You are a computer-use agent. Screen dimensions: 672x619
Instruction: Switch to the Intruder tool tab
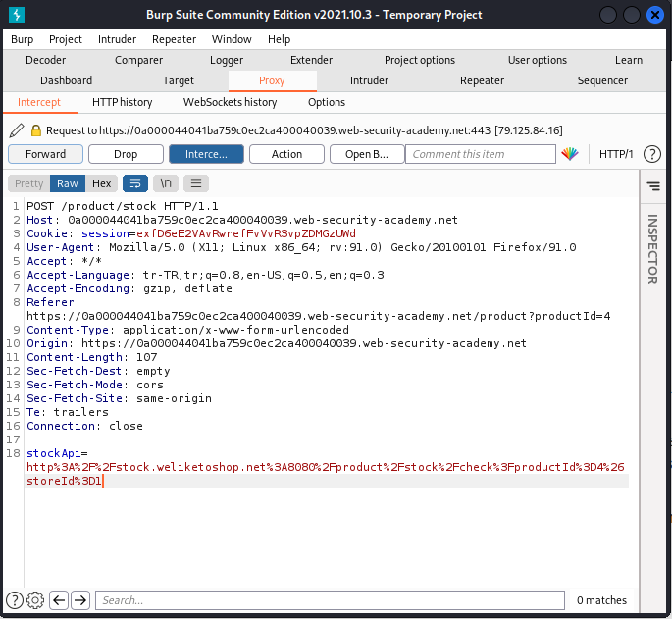point(369,80)
